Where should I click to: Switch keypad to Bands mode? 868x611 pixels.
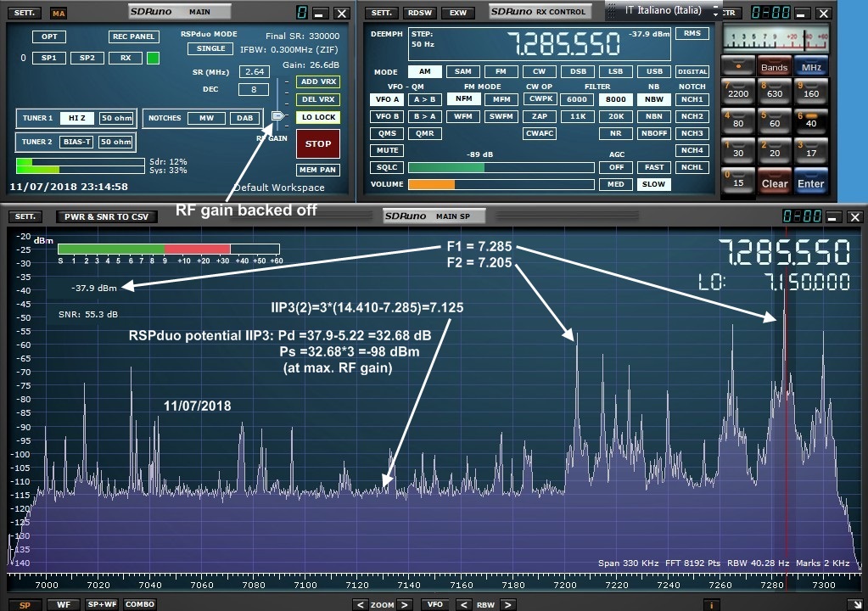coord(774,66)
